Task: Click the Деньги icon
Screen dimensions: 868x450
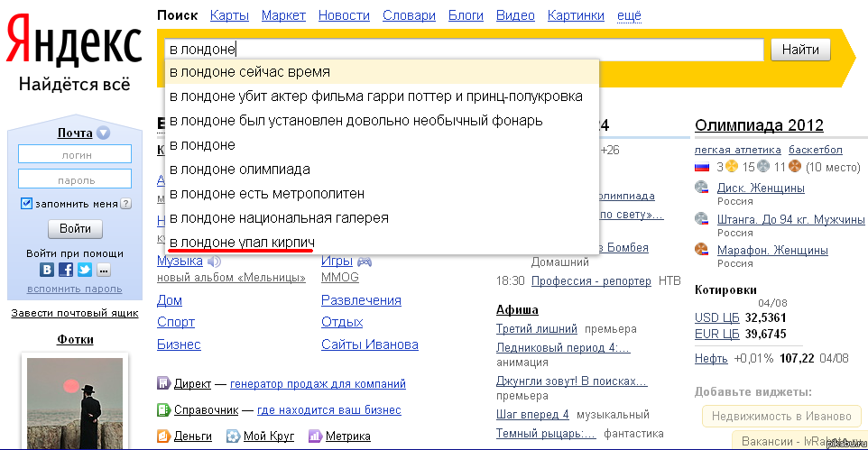Action: (x=163, y=436)
